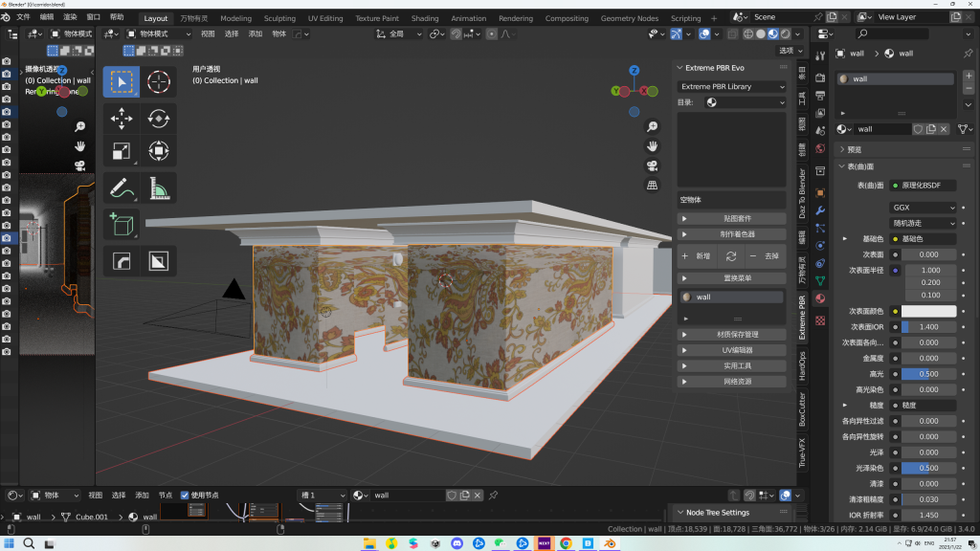The height and width of the screenshot is (551, 980).
Task: Toggle the Use Nodes checkbox
Action: point(185,496)
